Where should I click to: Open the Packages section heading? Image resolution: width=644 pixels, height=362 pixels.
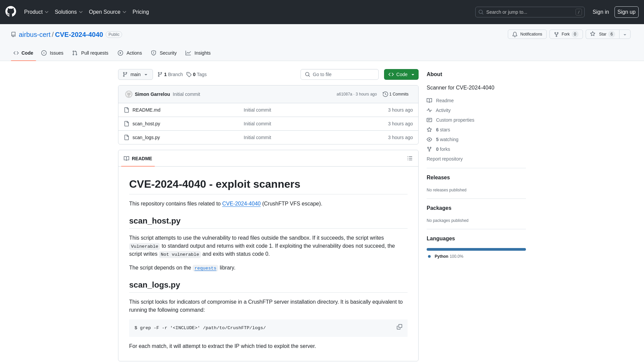[x=439, y=208]
